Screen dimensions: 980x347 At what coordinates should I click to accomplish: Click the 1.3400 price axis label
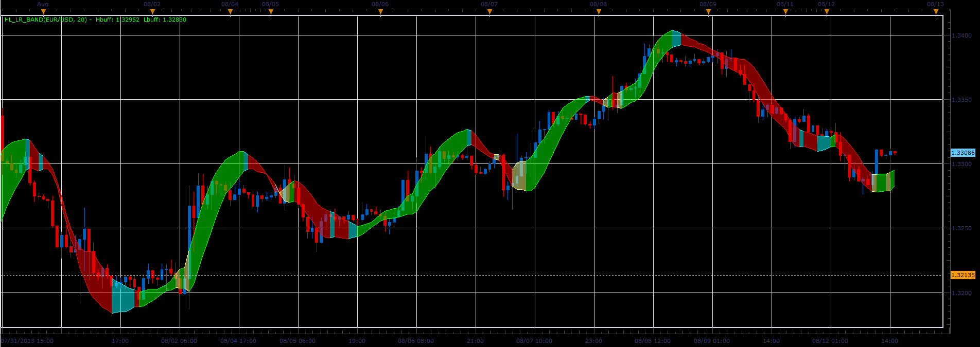[x=961, y=35]
